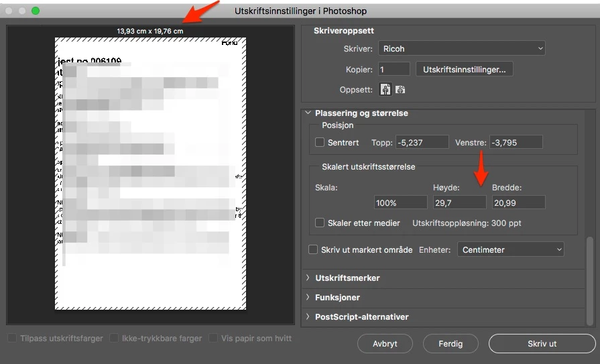
Task: Click the Skriv ut button
Action: [x=542, y=344]
